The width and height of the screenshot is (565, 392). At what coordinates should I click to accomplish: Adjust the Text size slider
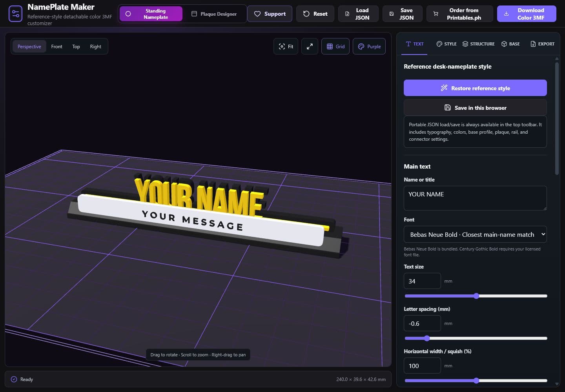click(476, 296)
